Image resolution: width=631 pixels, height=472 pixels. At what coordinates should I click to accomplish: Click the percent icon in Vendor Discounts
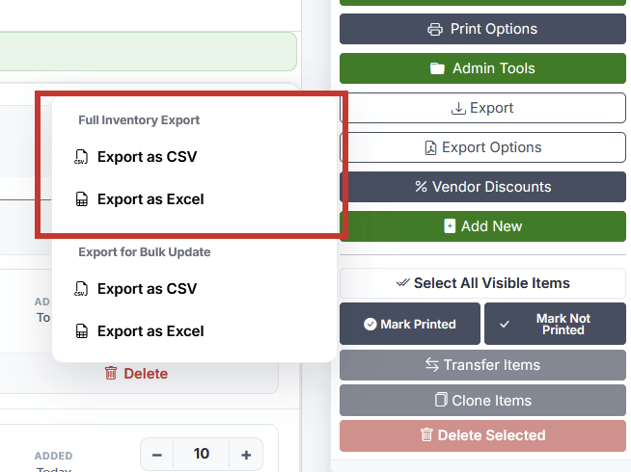click(x=421, y=187)
